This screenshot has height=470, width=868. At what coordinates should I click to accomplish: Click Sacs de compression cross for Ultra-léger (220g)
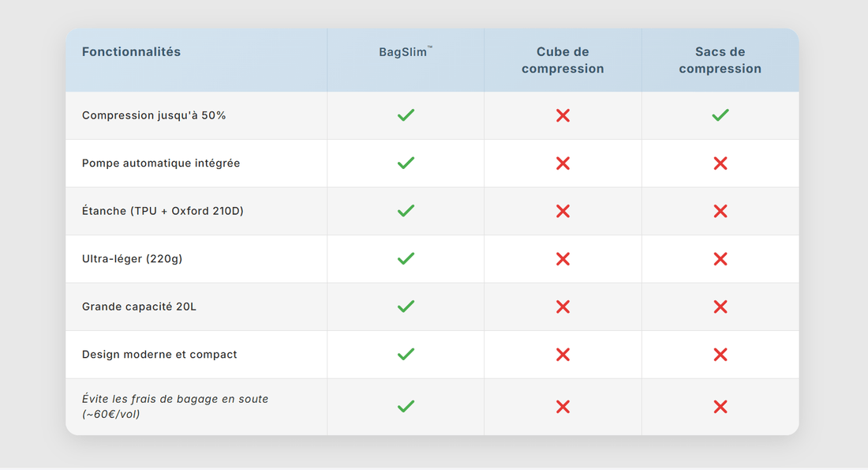720,259
